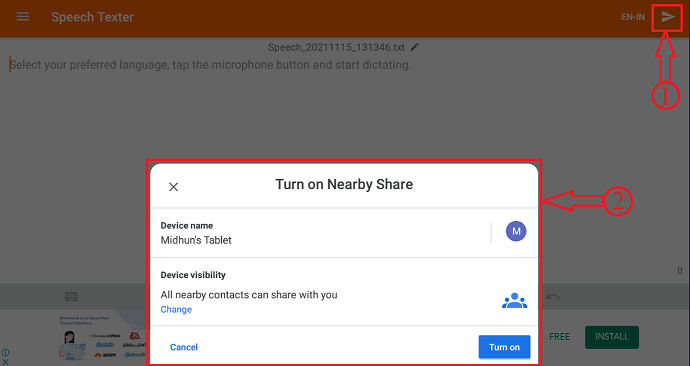The width and height of the screenshot is (690, 366).
Task: Click the Turn on button
Action: tap(504, 347)
